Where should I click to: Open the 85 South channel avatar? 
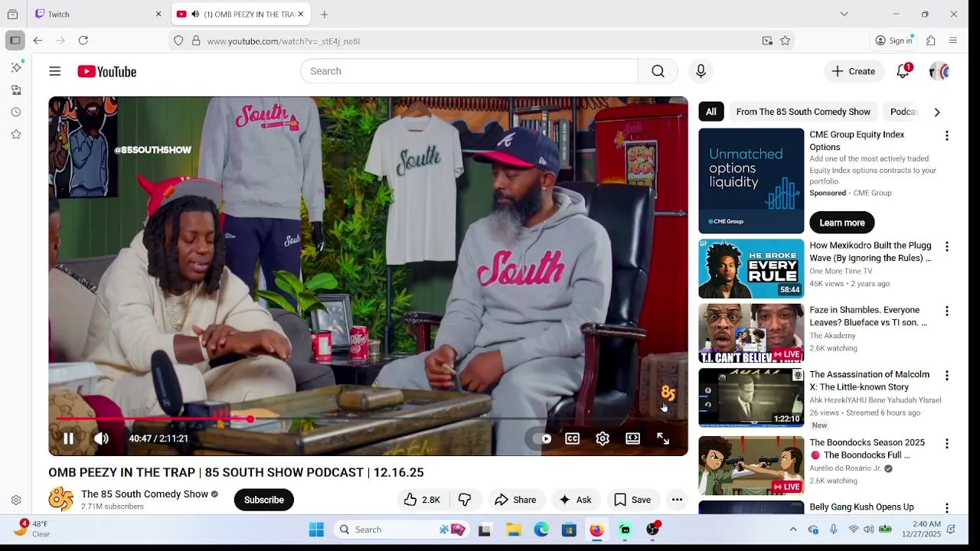[61, 500]
